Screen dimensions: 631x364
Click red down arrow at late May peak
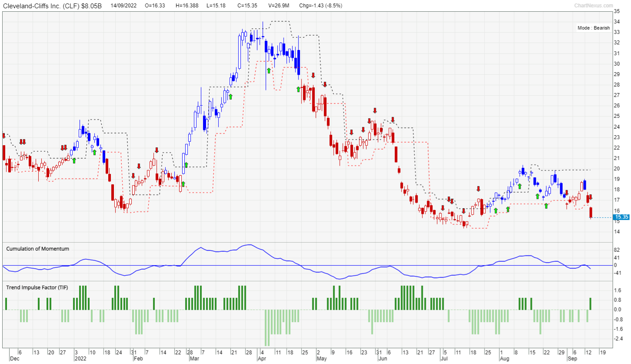pyautogui.click(x=375, y=110)
